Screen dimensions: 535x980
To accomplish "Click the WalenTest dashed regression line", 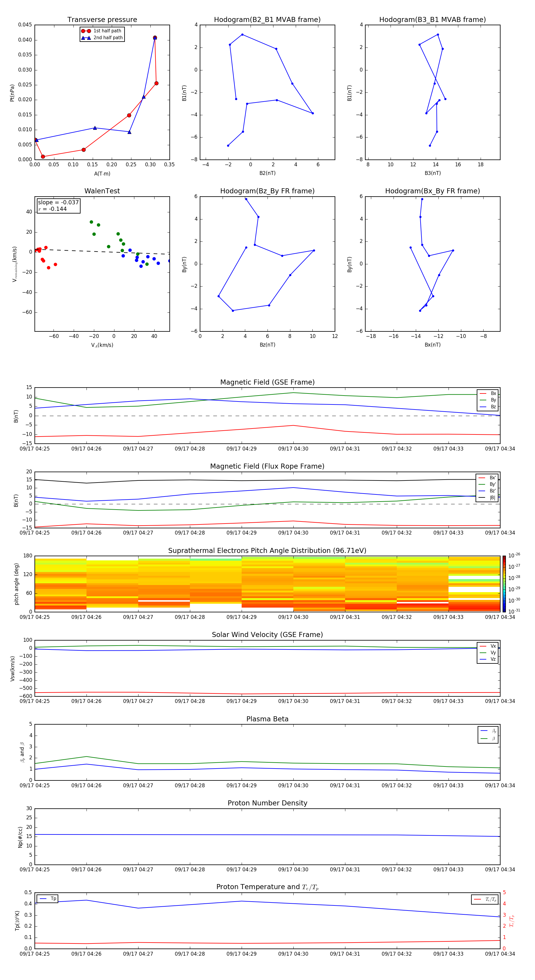I will (102, 252).
